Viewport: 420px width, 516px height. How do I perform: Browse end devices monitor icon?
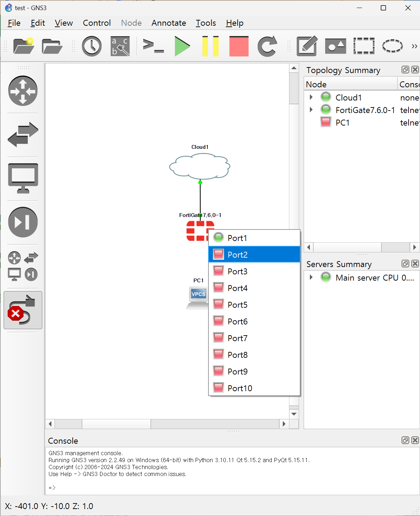click(x=23, y=178)
